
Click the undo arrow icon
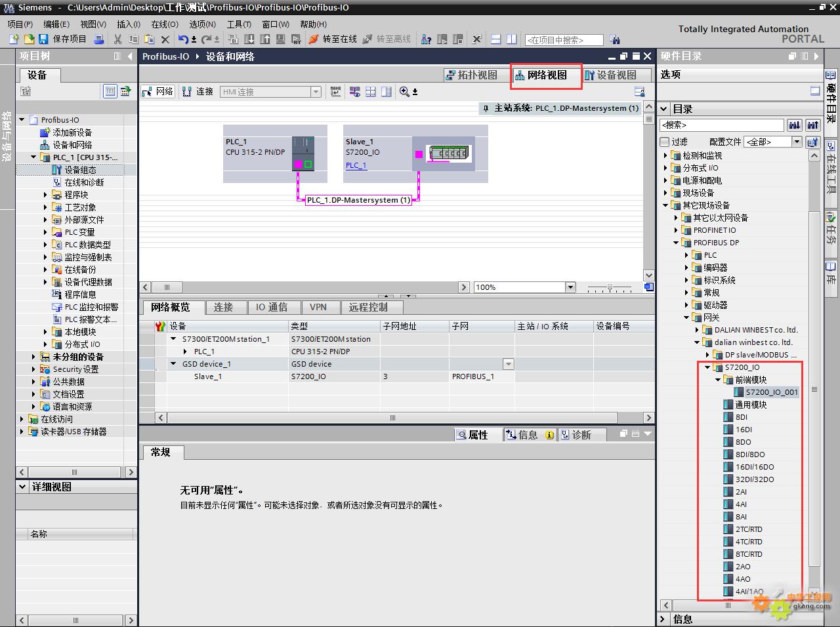[x=184, y=39]
